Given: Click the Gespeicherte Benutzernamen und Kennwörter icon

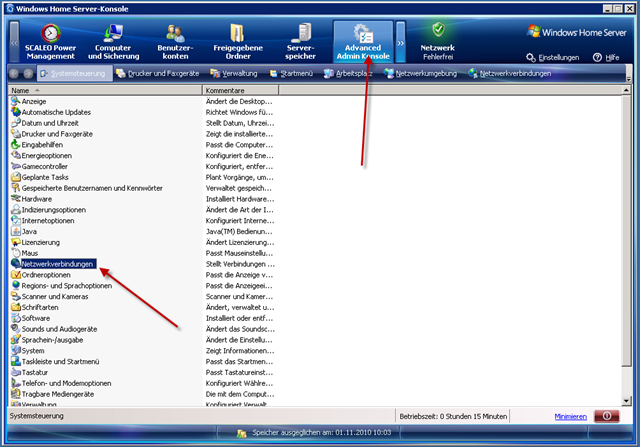Looking at the screenshot, I should pos(16,188).
